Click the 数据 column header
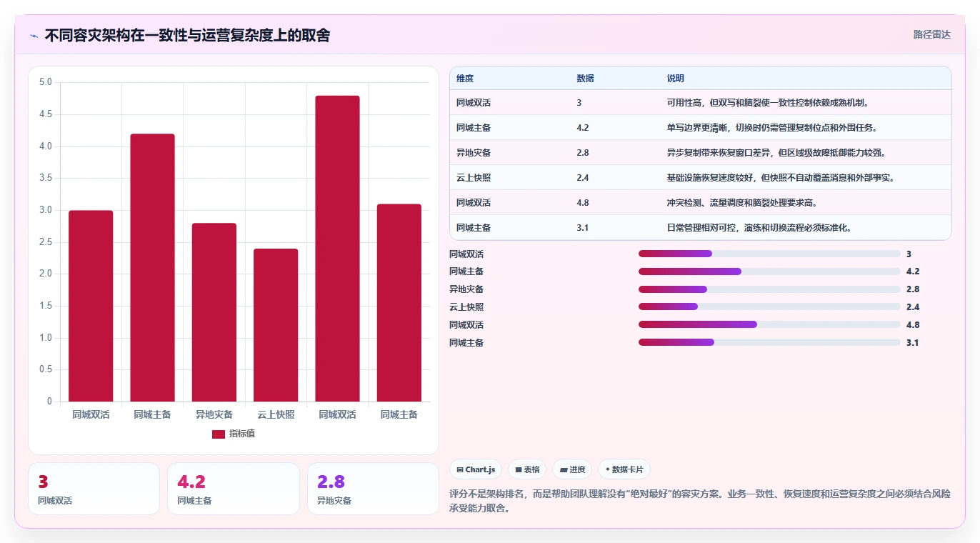 point(585,78)
